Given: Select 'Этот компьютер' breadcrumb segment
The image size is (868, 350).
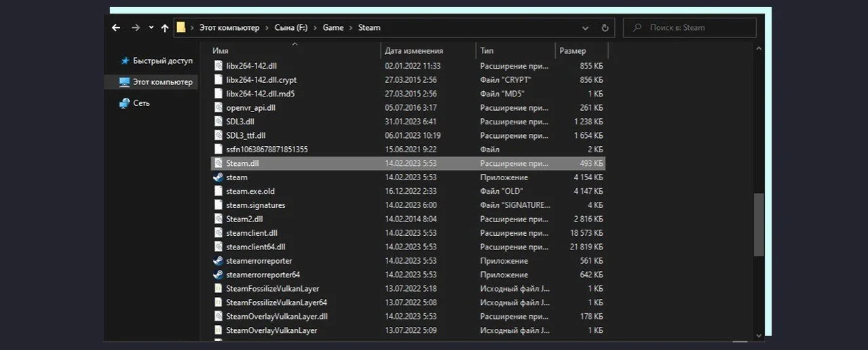Looking at the screenshot, I should tap(229, 28).
